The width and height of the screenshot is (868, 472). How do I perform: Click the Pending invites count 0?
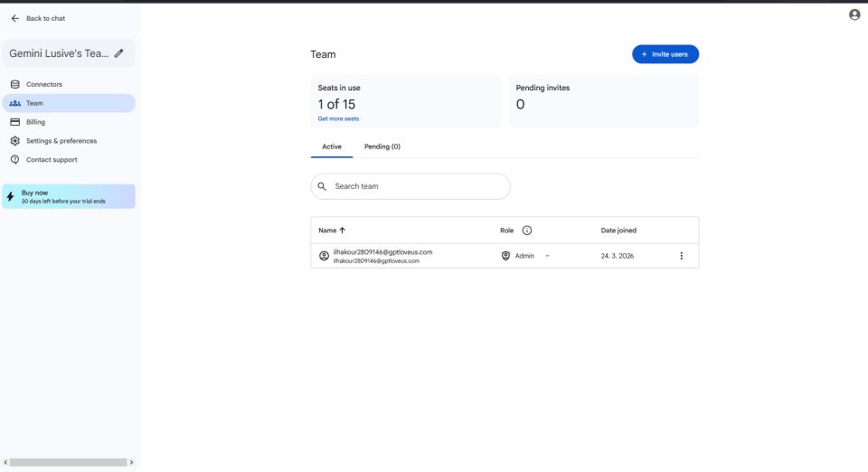coord(521,105)
